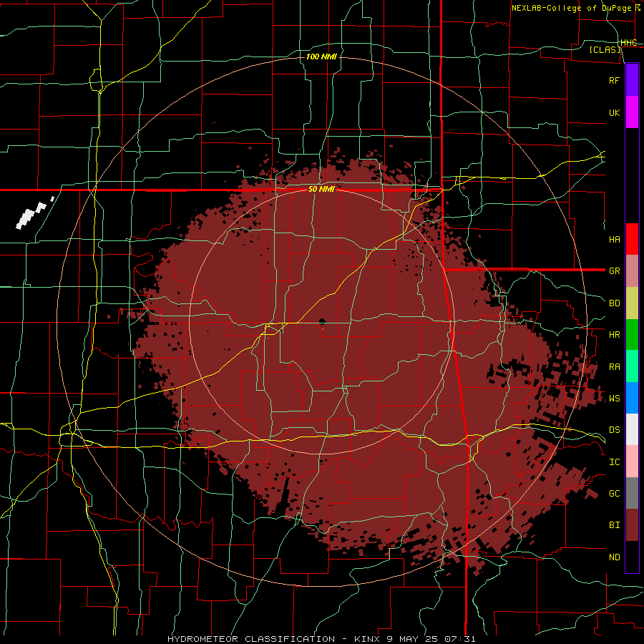Select the BD yellow legend swatch
The height and width of the screenshot is (644, 644).
pos(632,303)
